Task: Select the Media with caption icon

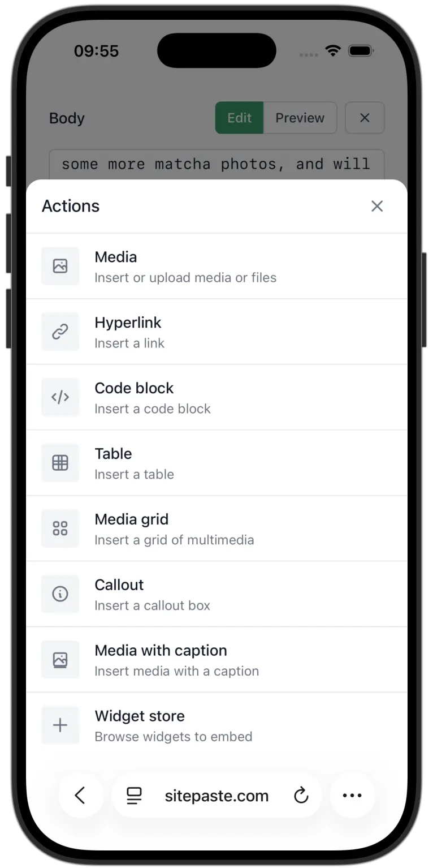Action: click(x=60, y=659)
